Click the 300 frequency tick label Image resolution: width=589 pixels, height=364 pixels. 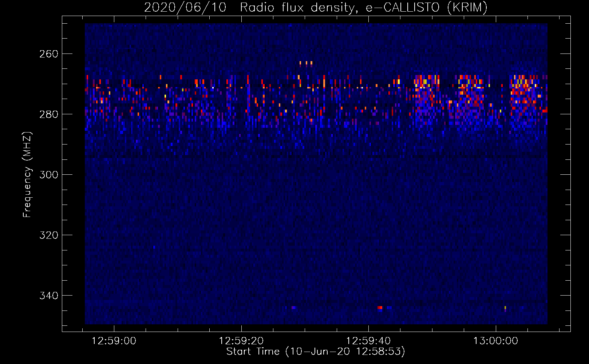49,175
